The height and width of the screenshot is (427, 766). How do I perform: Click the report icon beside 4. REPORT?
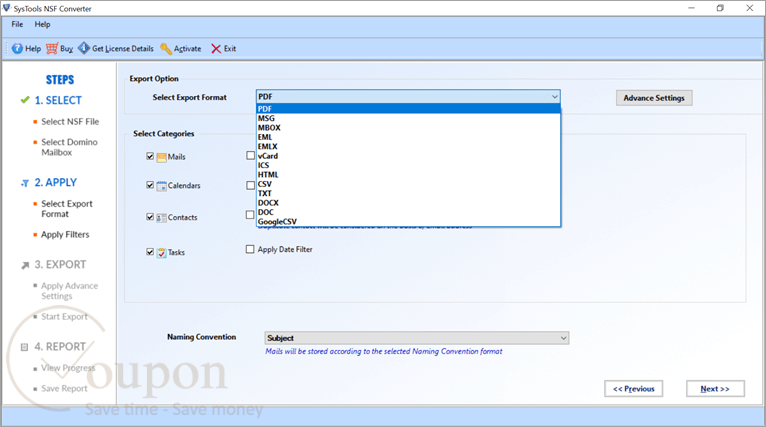(x=24, y=347)
